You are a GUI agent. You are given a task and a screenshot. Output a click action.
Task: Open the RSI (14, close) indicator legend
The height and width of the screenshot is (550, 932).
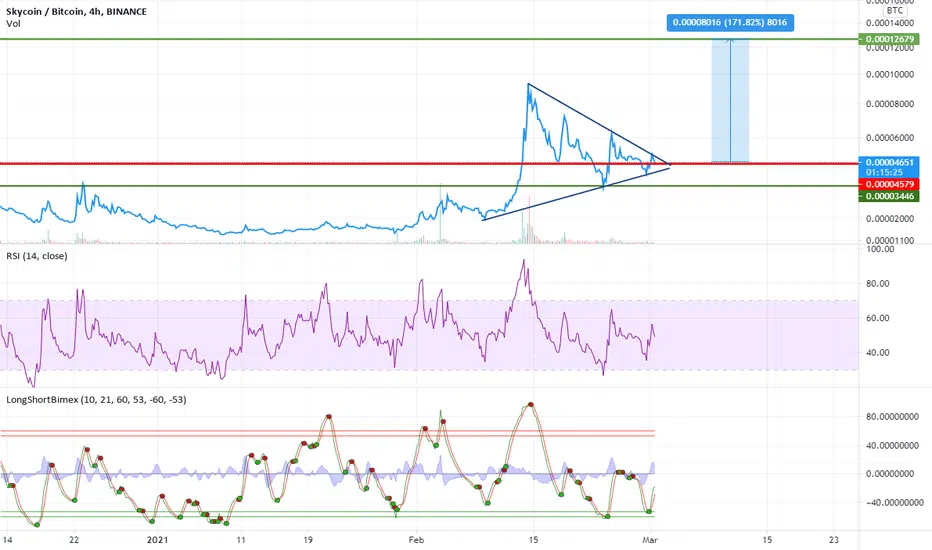(x=37, y=256)
